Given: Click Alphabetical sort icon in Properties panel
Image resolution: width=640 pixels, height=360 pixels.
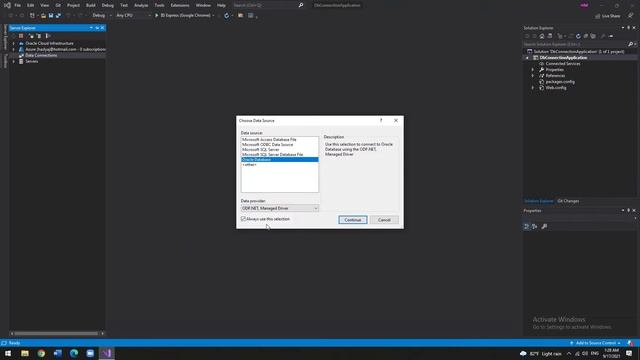Looking at the screenshot, I should click(535, 227).
